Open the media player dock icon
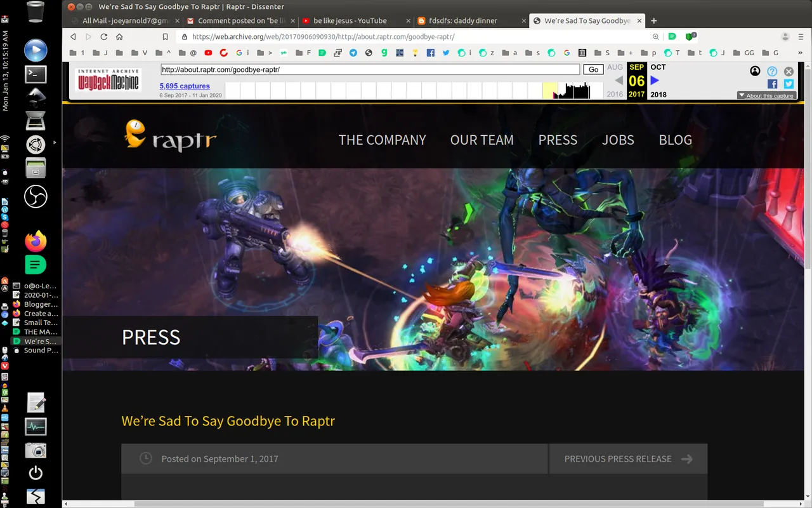Viewport: 812px width, 508px height. (36, 50)
